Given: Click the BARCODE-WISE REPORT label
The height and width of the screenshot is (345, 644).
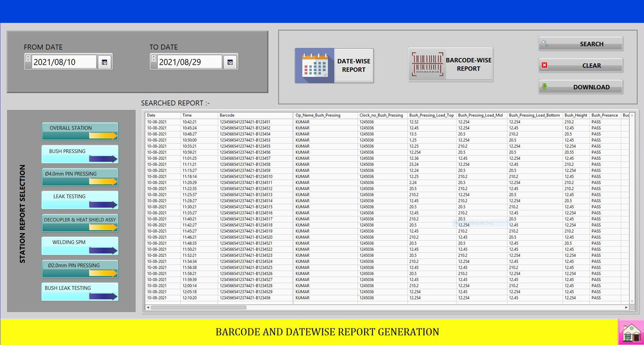Looking at the screenshot, I should 468,64.
